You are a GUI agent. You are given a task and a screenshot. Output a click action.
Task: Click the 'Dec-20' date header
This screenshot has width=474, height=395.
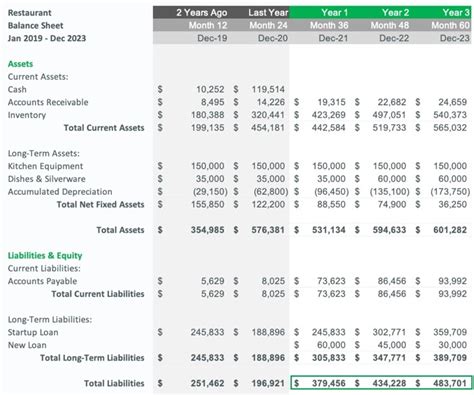click(x=273, y=38)
